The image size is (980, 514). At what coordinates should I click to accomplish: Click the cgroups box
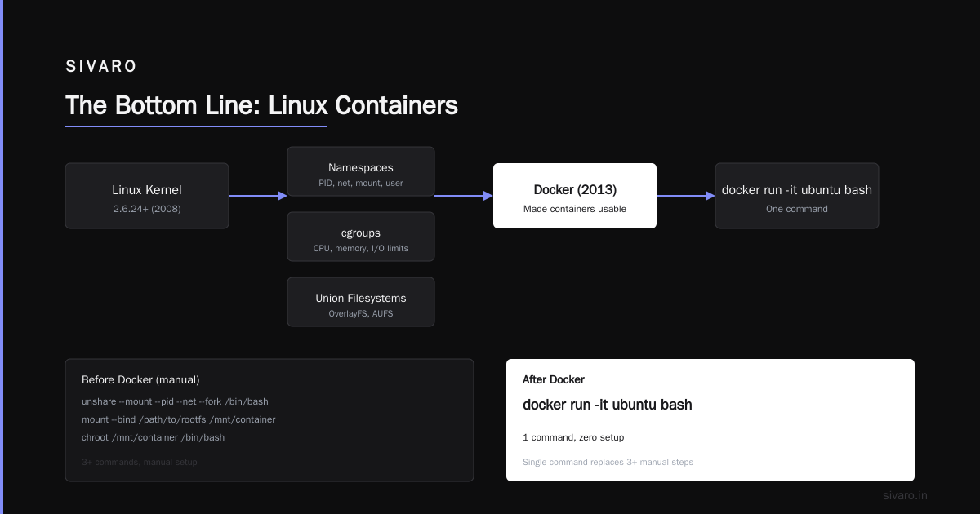pos(361,237)
